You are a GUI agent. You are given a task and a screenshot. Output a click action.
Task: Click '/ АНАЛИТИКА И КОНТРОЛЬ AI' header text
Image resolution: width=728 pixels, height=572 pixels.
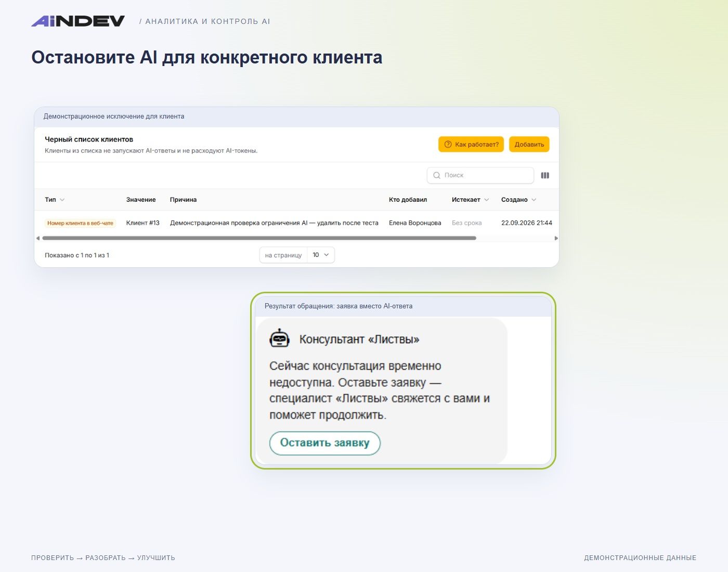click(x=205, y=21)
